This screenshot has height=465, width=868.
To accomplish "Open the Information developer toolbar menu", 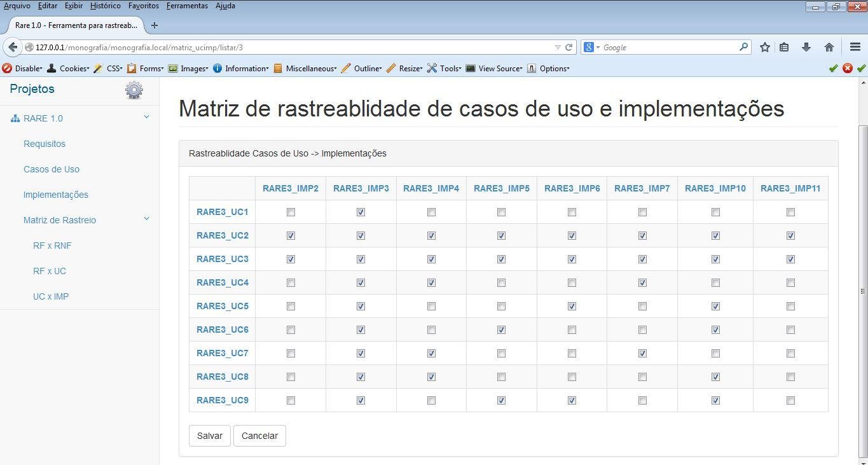I will (x=241, y=68).
